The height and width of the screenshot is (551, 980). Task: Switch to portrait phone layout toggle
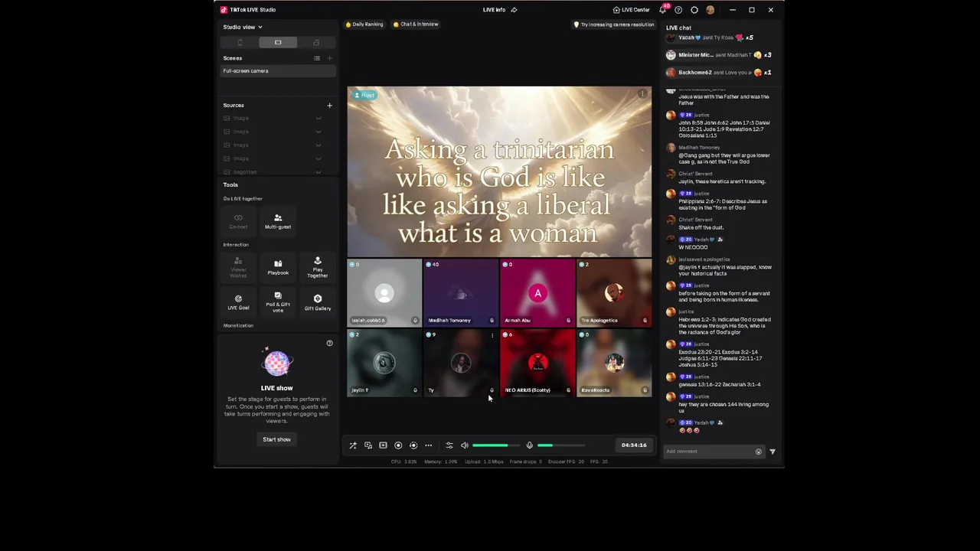[x=240, y=43]
